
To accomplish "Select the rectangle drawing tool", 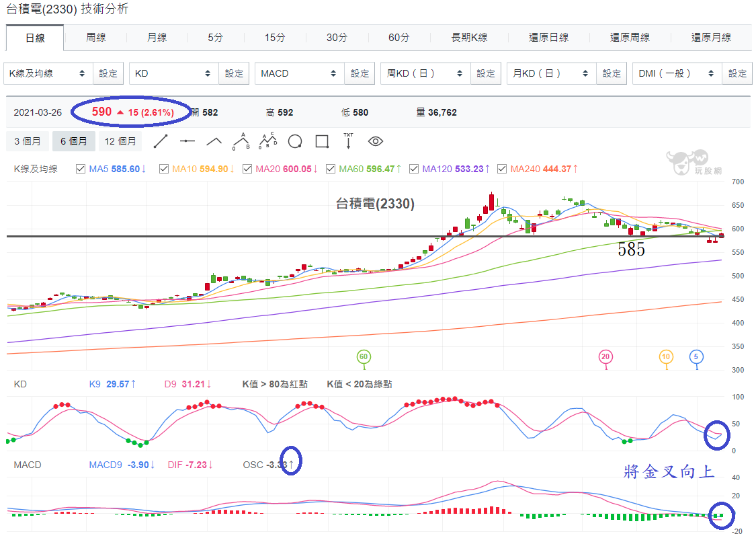I will [322, 141].
